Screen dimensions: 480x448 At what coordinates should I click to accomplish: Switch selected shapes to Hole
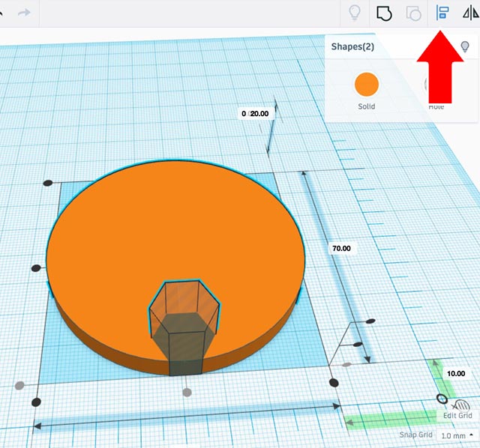(x=435, y=106)
